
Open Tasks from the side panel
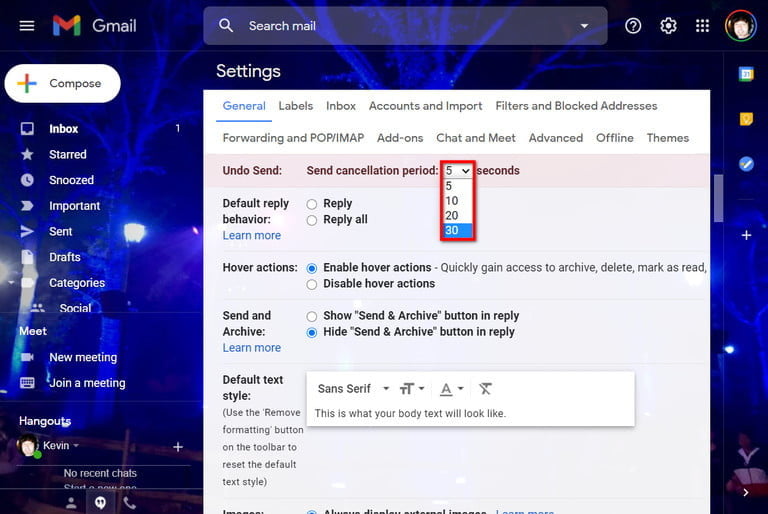click(746, 164)
